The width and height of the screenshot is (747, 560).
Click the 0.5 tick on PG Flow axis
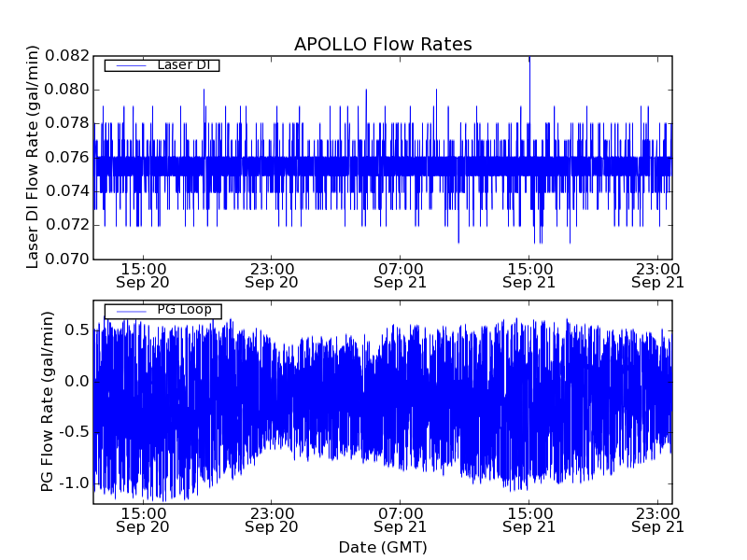coord(78,330)
